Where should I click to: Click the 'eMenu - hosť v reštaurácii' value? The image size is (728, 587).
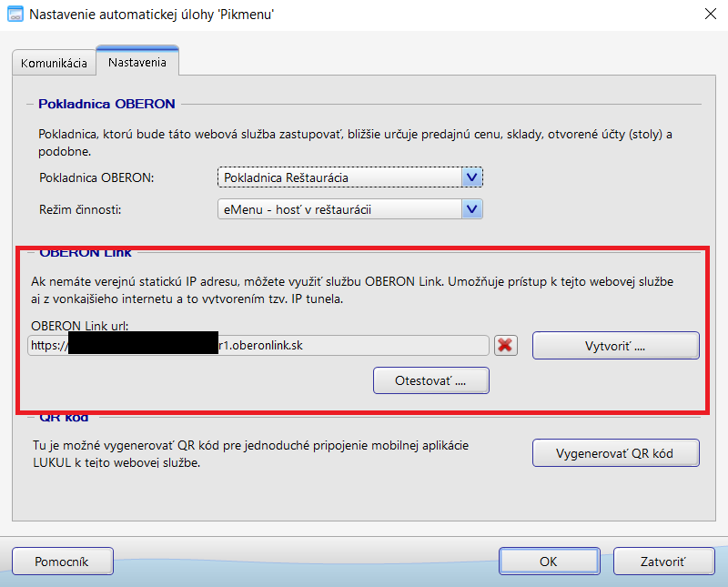click(x=298, y=210)
